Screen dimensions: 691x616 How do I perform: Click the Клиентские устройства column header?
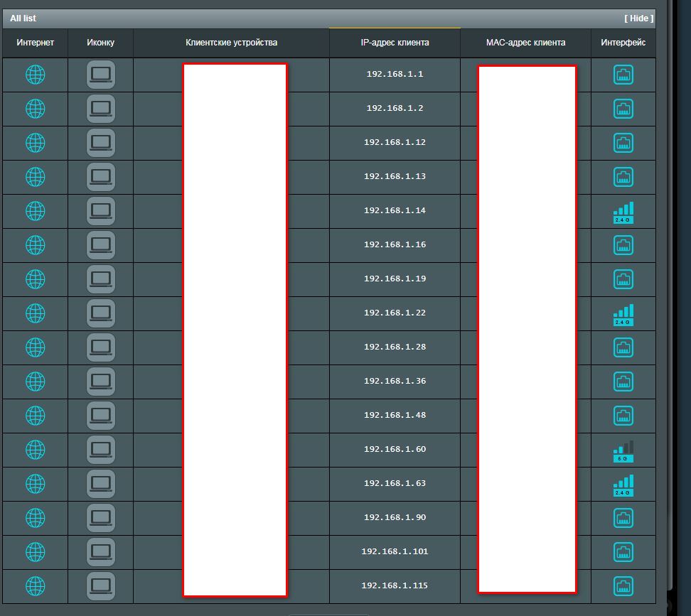coord(231,43)
